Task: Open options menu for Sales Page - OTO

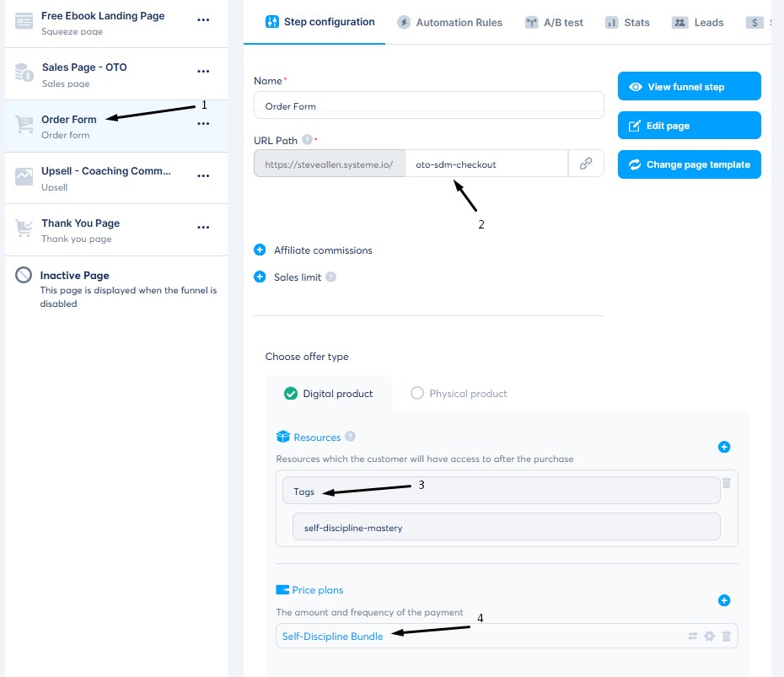Action: click(203, 72)
